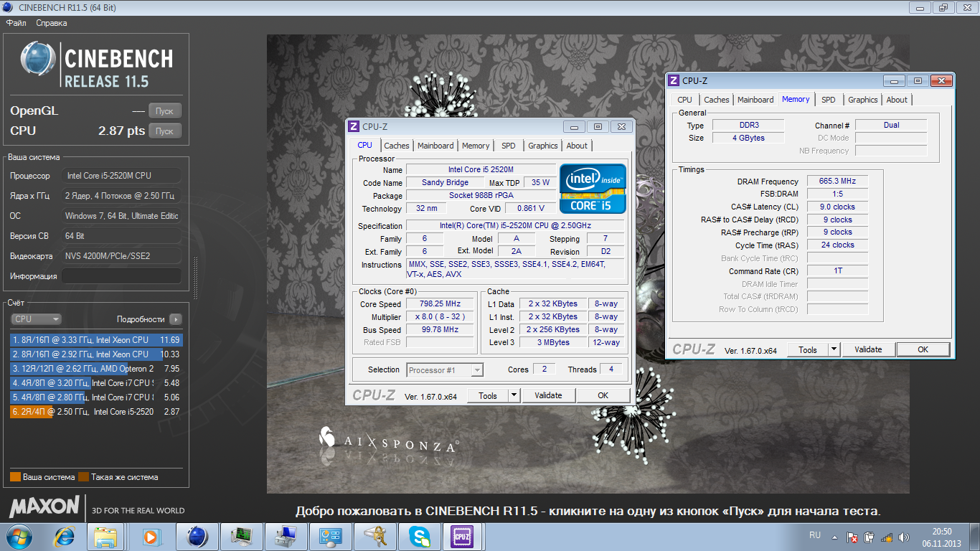Switch to CPU-Z purple taskbar icon
Viewport: 980px width, 551px height.
[x=463, y=537]
